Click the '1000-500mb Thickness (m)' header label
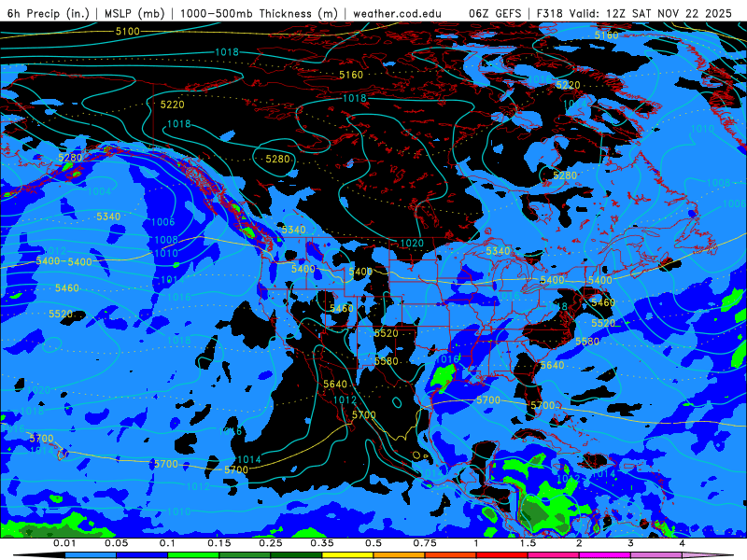 tap(259, 13)
